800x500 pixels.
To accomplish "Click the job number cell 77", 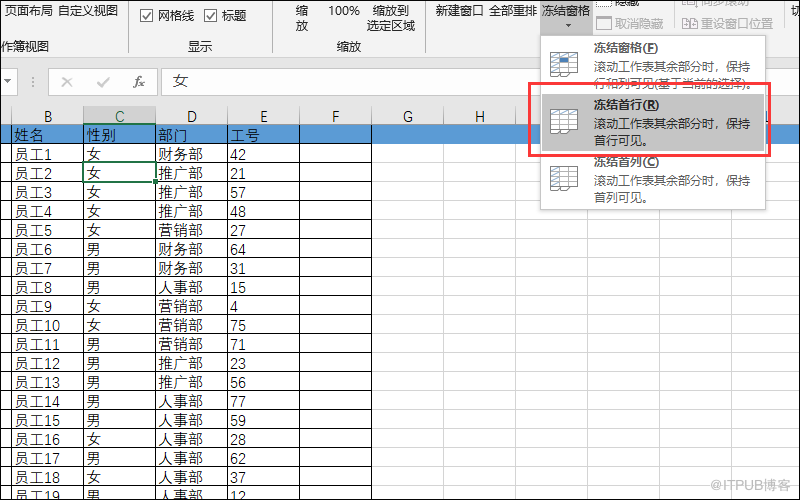I will 263,401.
